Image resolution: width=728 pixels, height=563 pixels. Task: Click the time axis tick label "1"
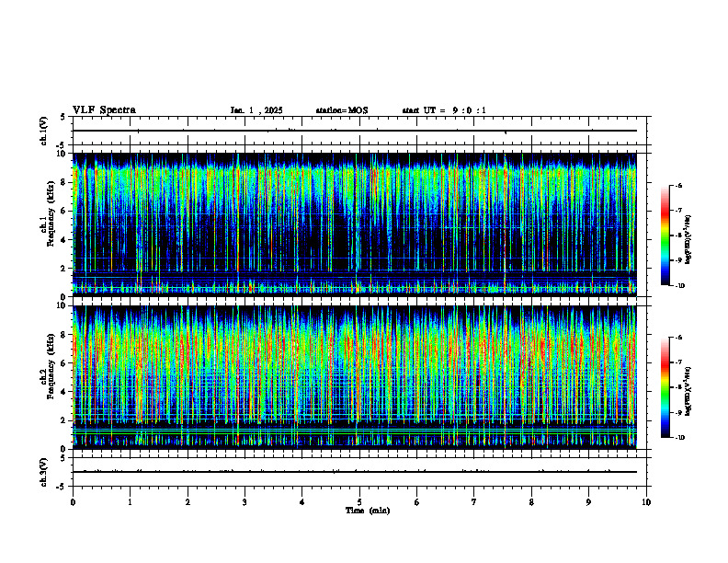point(130,502)
